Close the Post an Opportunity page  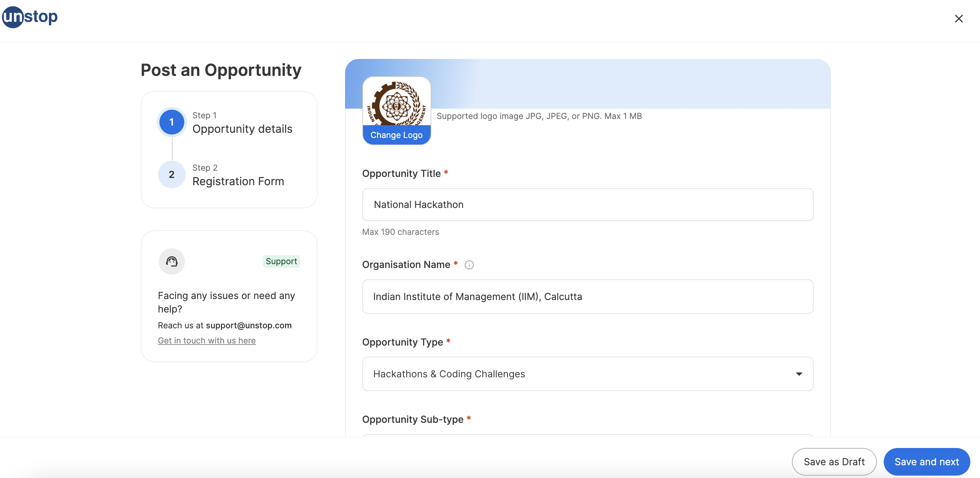click(x=959, y=19)
